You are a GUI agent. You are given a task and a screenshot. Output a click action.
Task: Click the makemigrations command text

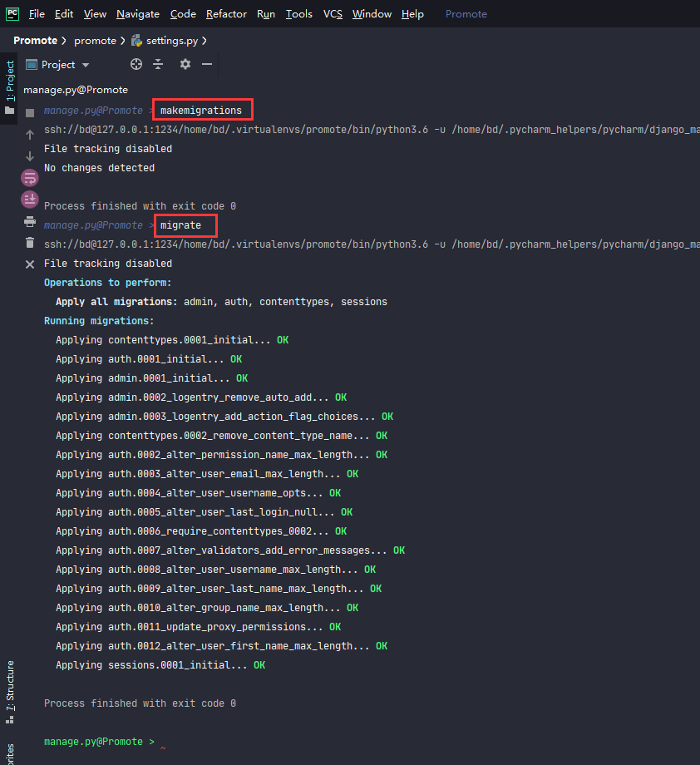pyautogui.click(x=201, y=111)
